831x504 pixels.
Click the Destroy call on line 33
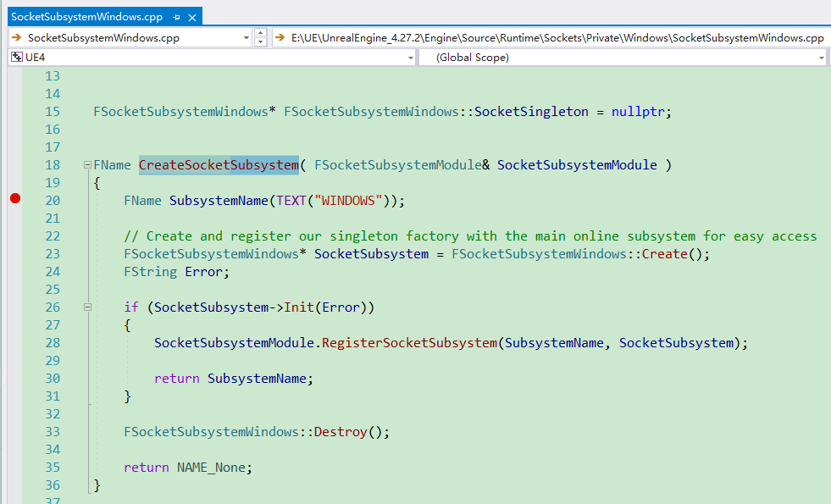(x=341, y=432)
